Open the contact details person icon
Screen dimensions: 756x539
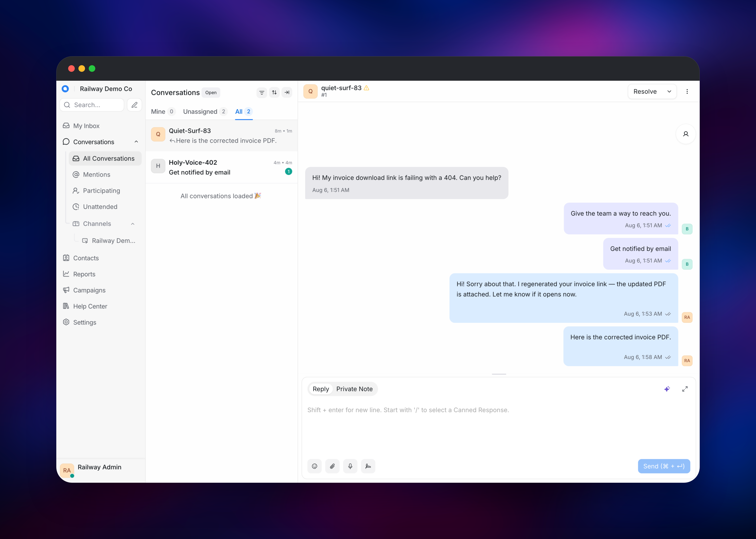pos(686,134)
